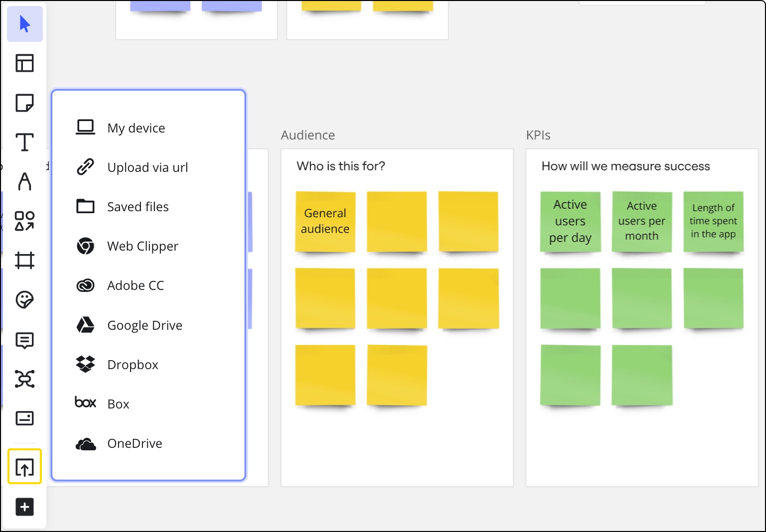This screenshot has width=766, height=532.
Task: Open the shapes tool
Action: (x=24, y=221)
